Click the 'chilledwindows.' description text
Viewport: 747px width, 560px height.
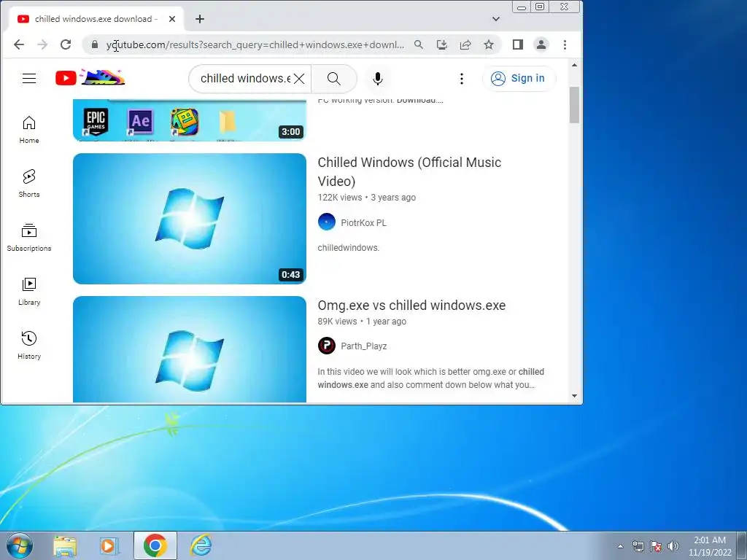(348, 248)
